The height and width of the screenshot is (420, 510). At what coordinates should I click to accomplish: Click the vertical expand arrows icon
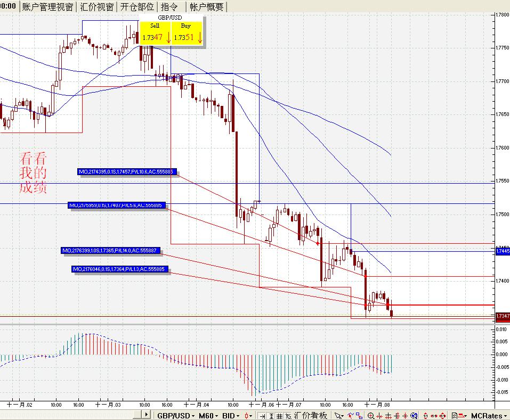coord(396,415)
